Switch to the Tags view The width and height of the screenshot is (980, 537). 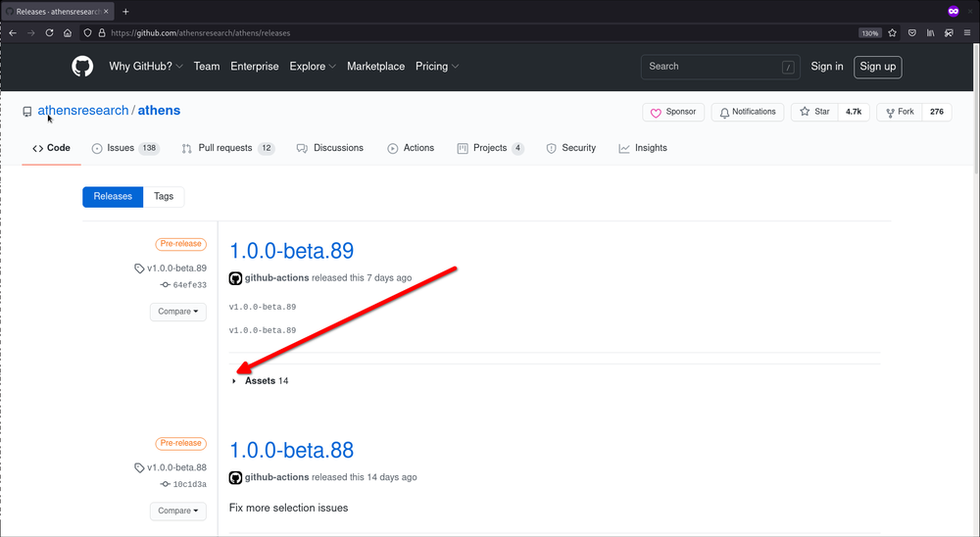pyautogui.click(x=164, y=196)
